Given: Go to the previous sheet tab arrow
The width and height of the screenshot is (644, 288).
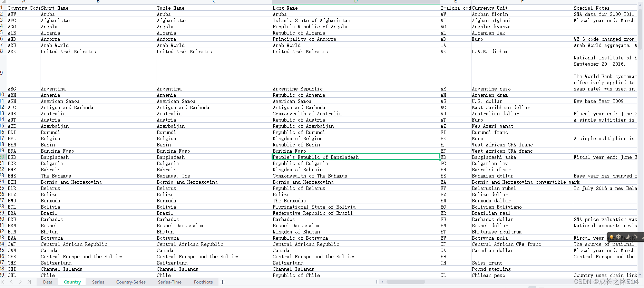Looking at the screenshot, I should pyautogui.click(x=11, y=282).
